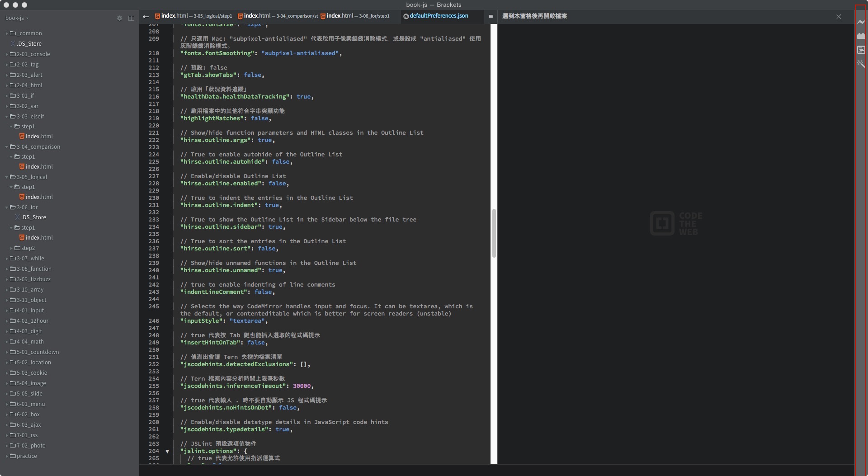Open the tab list hamburger menu icon

(491, 16)
